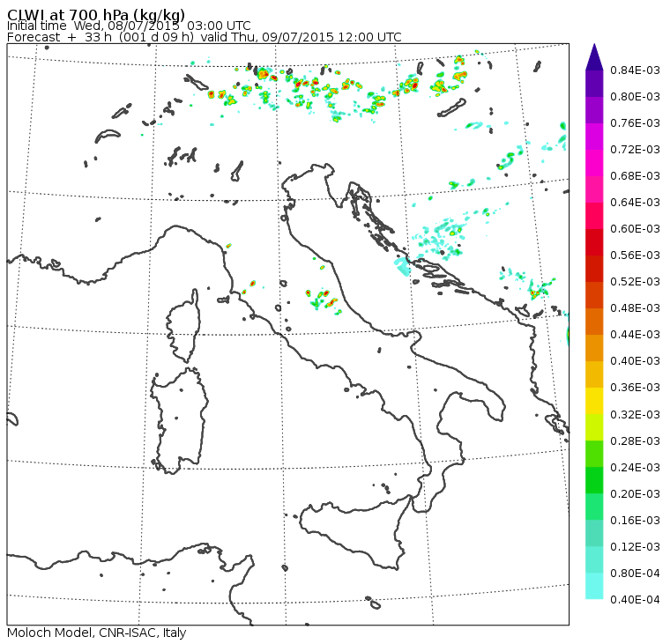Click the 0.60E-03 legend label
The width and height of the screenshot is (670, 644).
pos(635,229)
